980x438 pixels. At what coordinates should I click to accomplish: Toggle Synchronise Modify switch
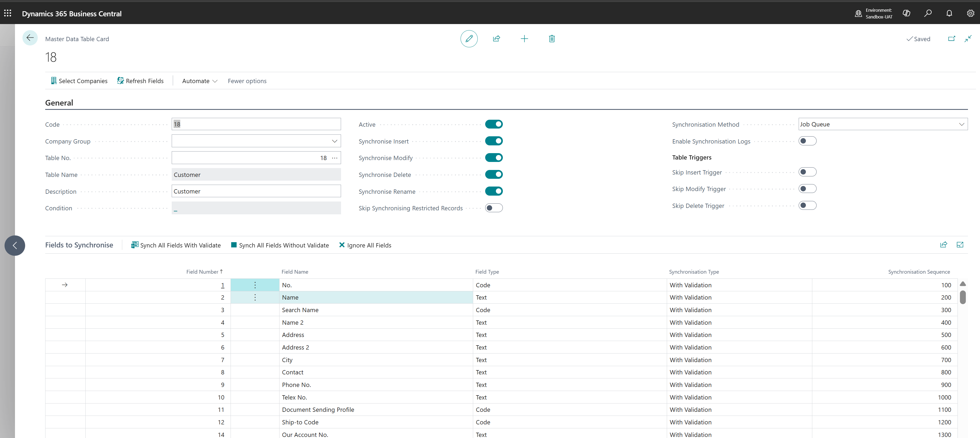click(x=494, y=158)
